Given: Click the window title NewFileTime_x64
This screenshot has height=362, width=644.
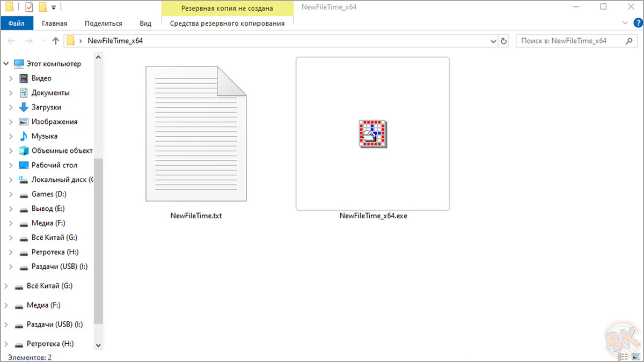Looking at the screenshot, I should tap(329, 8).
